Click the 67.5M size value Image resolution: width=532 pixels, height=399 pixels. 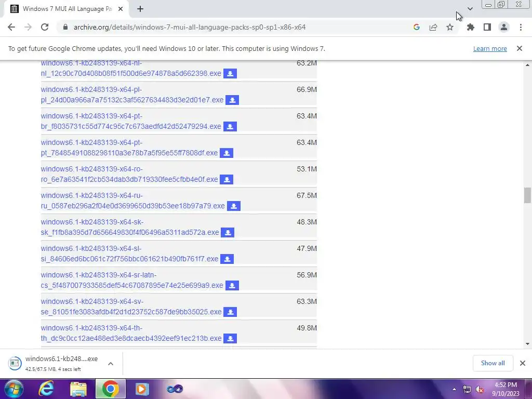point(307,195)
